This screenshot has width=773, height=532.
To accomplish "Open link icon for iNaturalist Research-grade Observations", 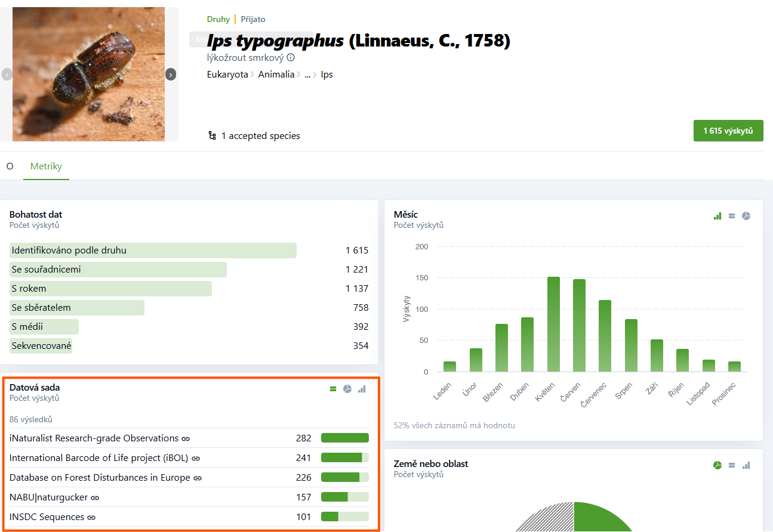I will pyautogui.click(x=186, y=438).
